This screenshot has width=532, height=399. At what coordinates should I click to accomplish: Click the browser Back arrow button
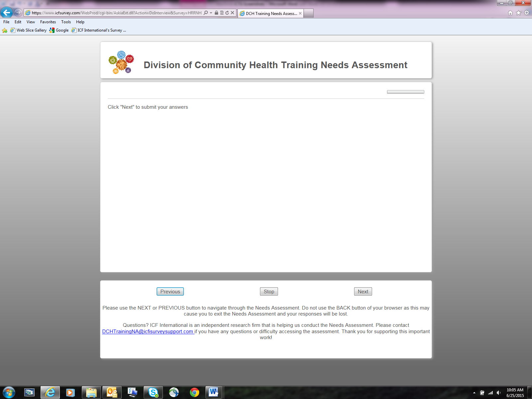7,13
